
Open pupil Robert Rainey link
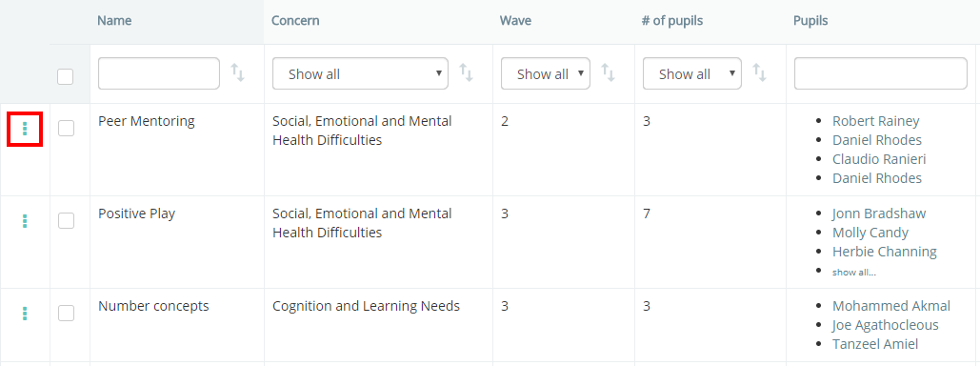[875, 121]
